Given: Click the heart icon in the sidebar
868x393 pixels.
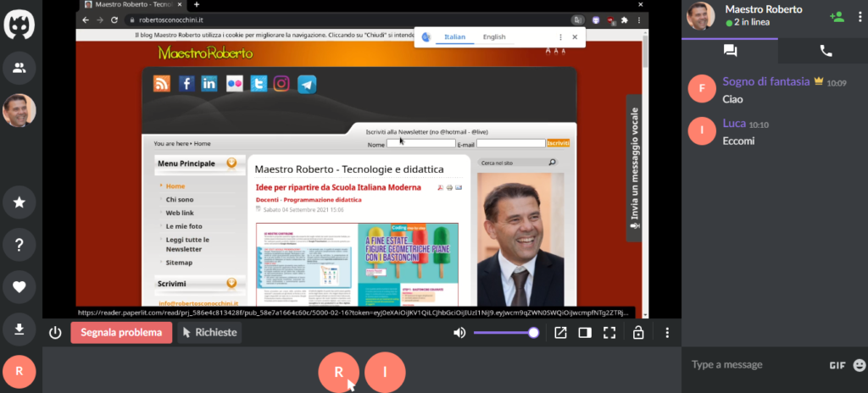Looking at the screenshot, I should [19, 287].
